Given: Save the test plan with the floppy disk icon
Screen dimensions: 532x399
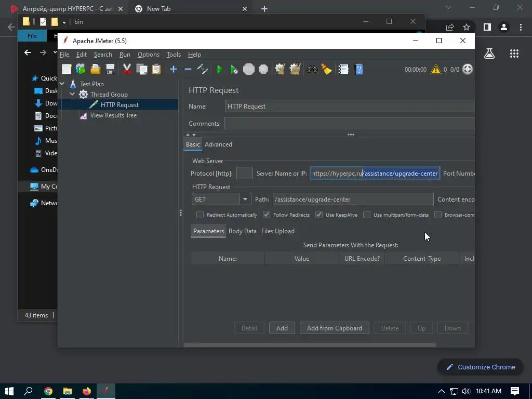Looking at the screenshot, I should pyautogui.click(x=110, y=69).
